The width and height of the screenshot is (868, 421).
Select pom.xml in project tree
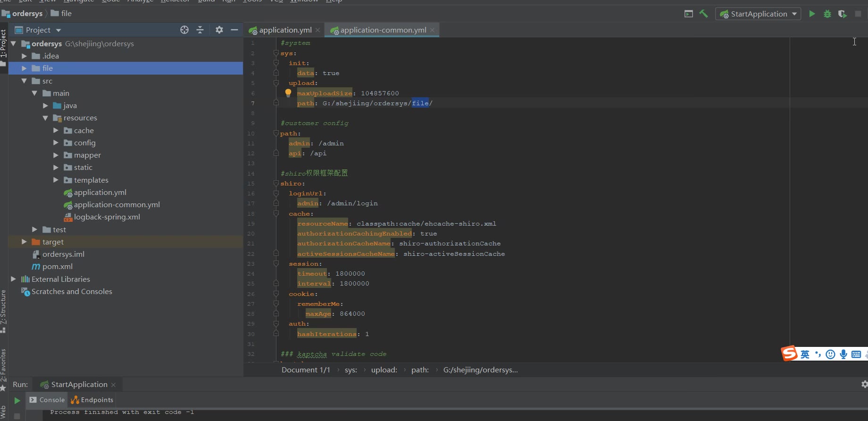(57, 267)
